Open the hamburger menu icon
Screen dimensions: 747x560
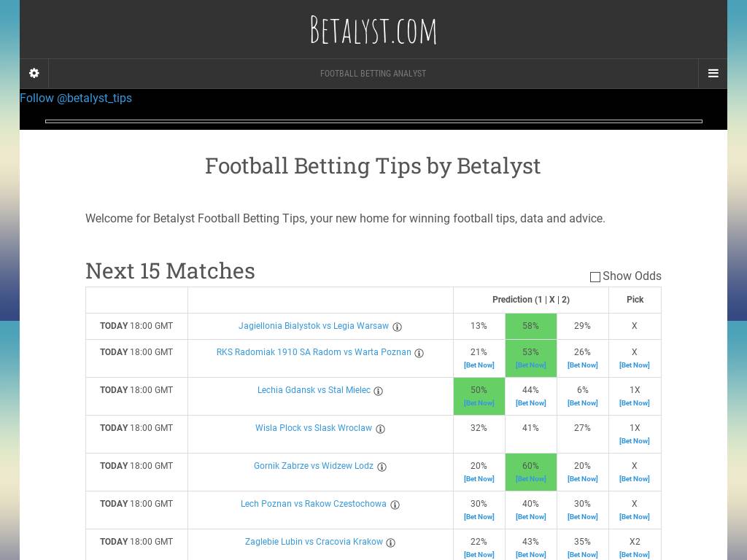[713, 74]
